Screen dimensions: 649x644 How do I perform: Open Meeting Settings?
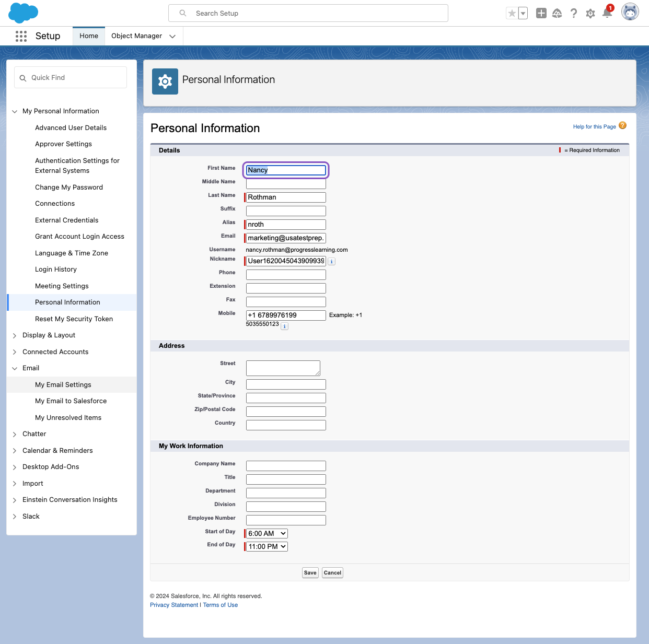pos(62,286)
